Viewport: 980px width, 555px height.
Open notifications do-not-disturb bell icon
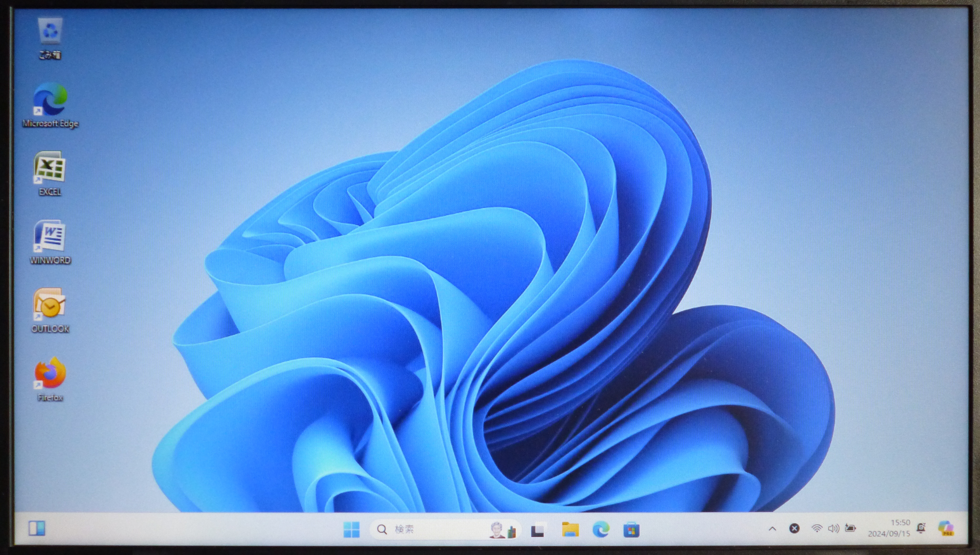tap(921, 528)
